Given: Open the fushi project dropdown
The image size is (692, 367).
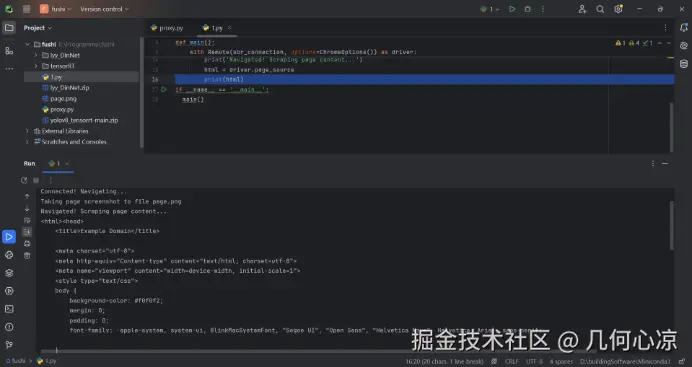Looking at the screenshot, I should 56,9.
